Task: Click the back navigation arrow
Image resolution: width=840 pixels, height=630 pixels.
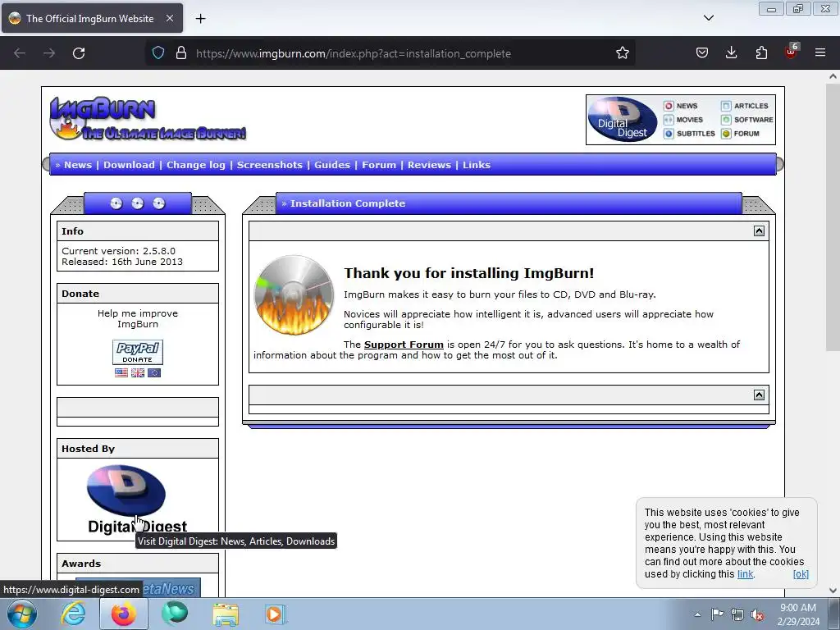Action: (20, 53)
